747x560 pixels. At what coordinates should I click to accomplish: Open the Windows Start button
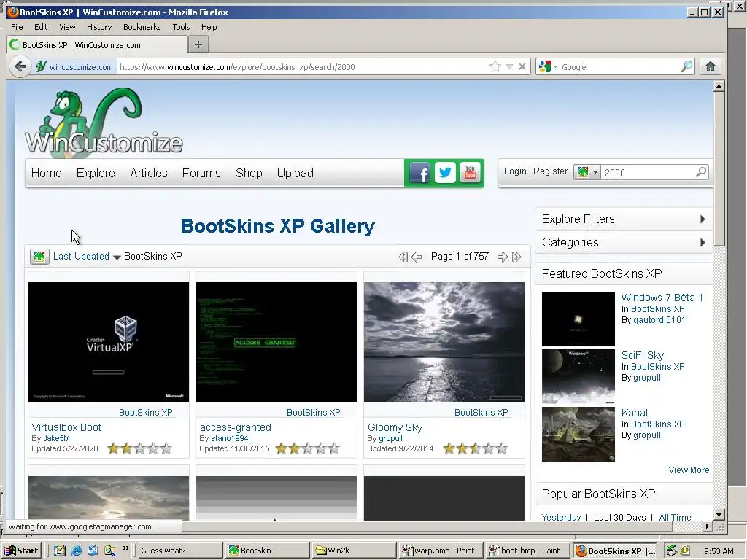(21, 551)
